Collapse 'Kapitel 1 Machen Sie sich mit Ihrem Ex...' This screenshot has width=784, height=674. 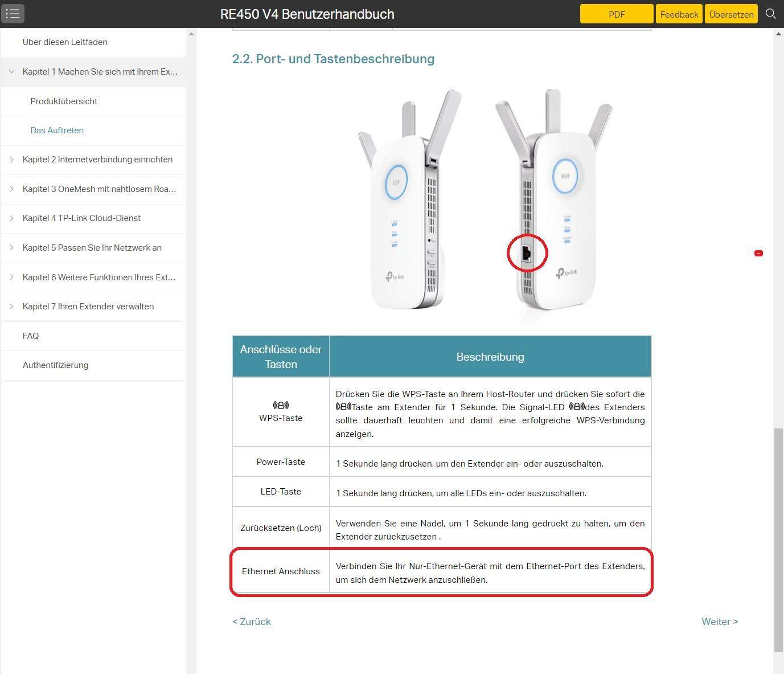[x=11, y=71]
